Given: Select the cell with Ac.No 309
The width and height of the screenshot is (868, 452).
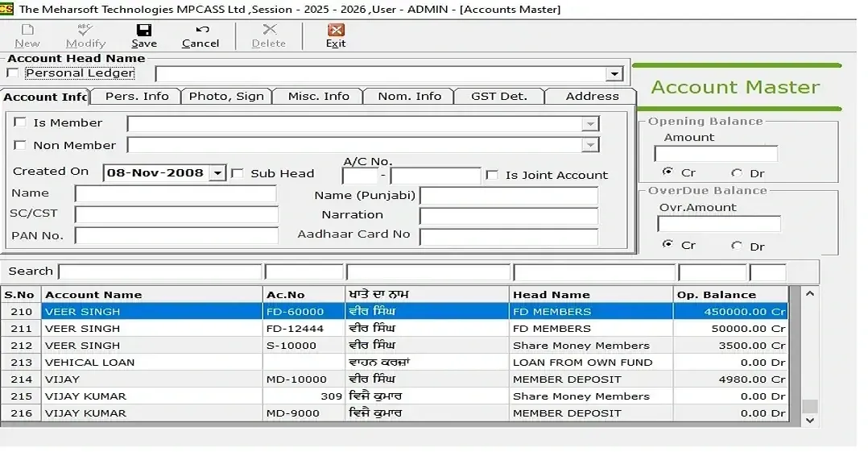Looking at the screenshot, I should click(x=304, y=396).
